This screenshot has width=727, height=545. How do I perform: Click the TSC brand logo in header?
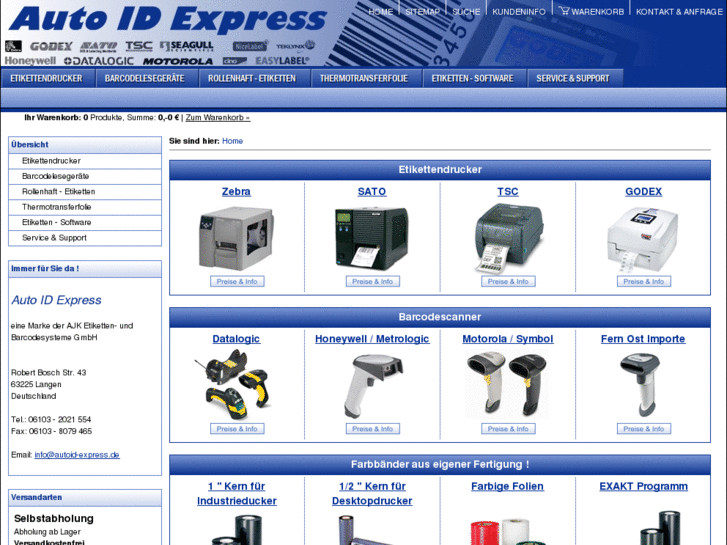point(139,46)
